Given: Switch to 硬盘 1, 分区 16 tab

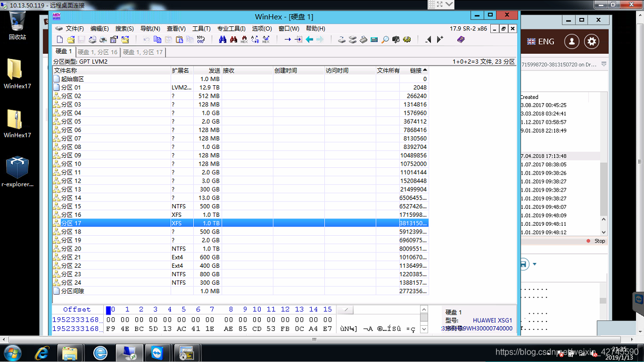Looking at the screenshot, I should point(97,52).
